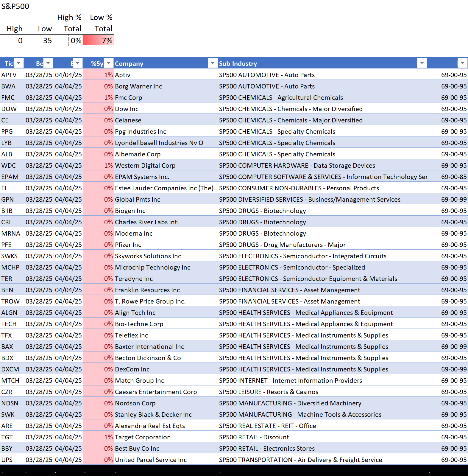Select the S&P500 title cell
Viewport: 468px width, 476px height.
point(15,6)
